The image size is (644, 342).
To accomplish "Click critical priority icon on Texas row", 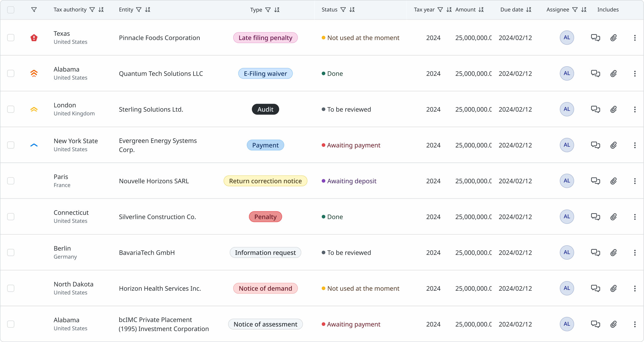I will [34, 38].
